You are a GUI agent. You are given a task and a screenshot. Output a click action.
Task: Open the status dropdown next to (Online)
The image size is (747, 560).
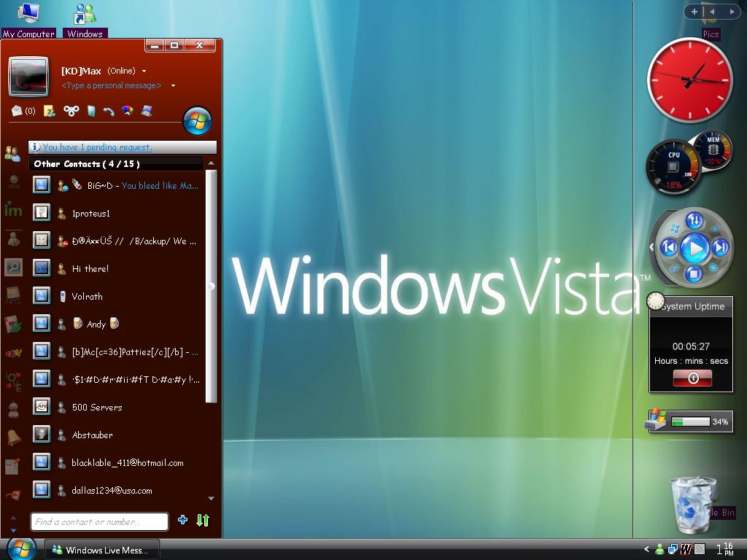[144, 71]
